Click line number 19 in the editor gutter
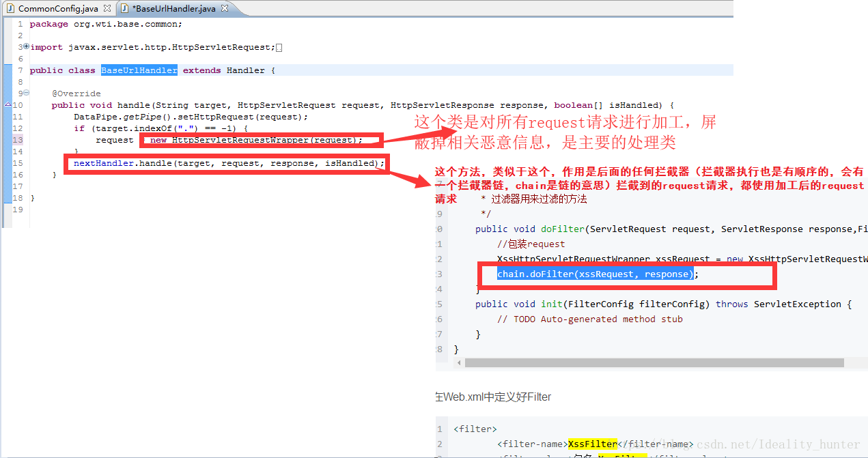This screenshot has height=458, width=868. (18, 210)
